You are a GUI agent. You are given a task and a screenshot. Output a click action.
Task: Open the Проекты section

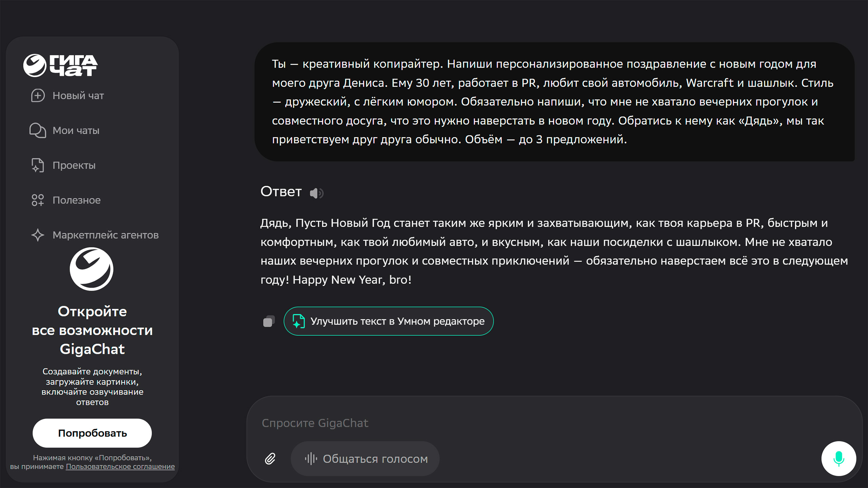pyautogui.click(x=74, y=165)
